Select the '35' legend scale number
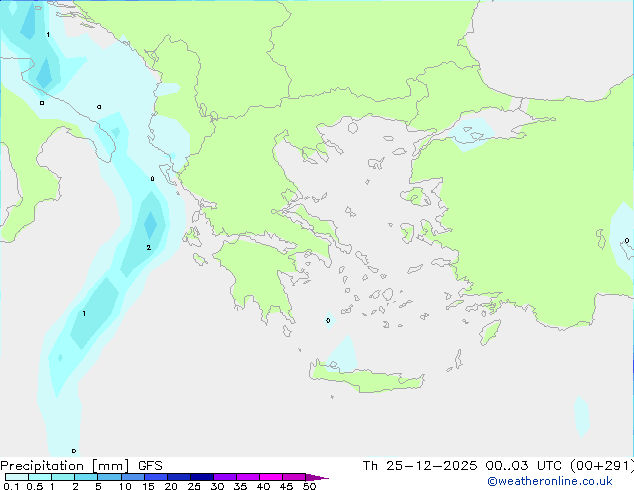Image resolution: width=634 pixels, height=490 pixels. click(240, 486)
